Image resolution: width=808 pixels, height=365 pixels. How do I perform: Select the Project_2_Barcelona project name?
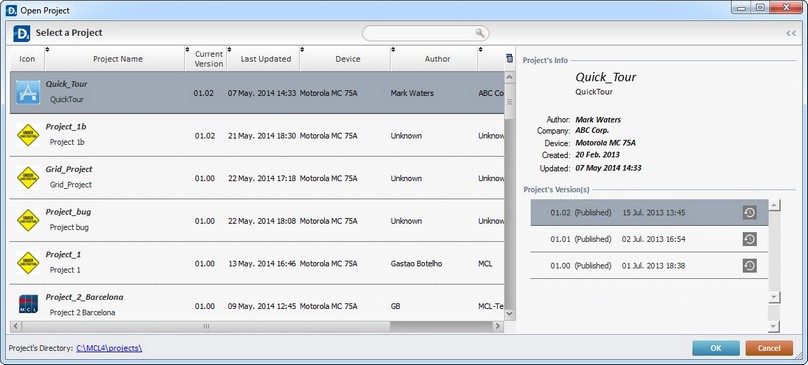tap(85, 297)
